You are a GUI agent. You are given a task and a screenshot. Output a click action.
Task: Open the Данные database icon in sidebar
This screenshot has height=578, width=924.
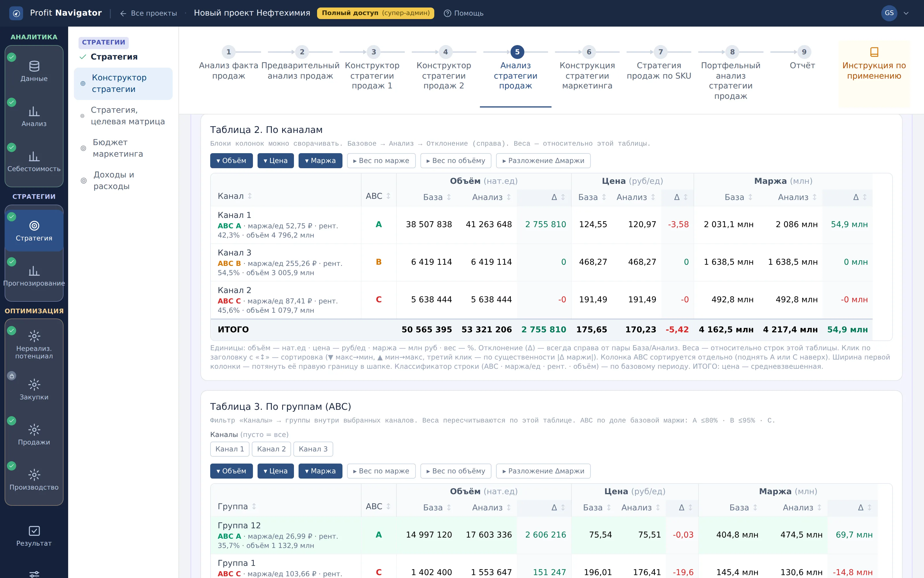(34, 66)
